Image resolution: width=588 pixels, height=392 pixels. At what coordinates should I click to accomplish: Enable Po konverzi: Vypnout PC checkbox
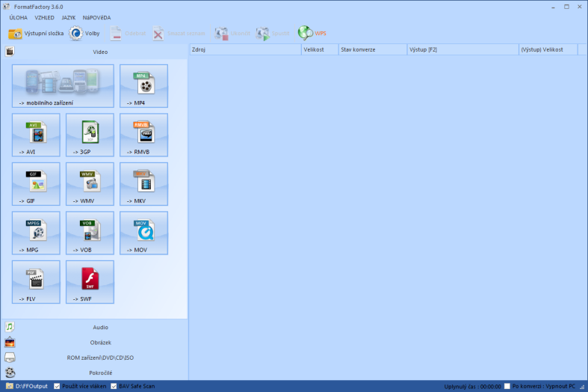[x=507, y=386]
